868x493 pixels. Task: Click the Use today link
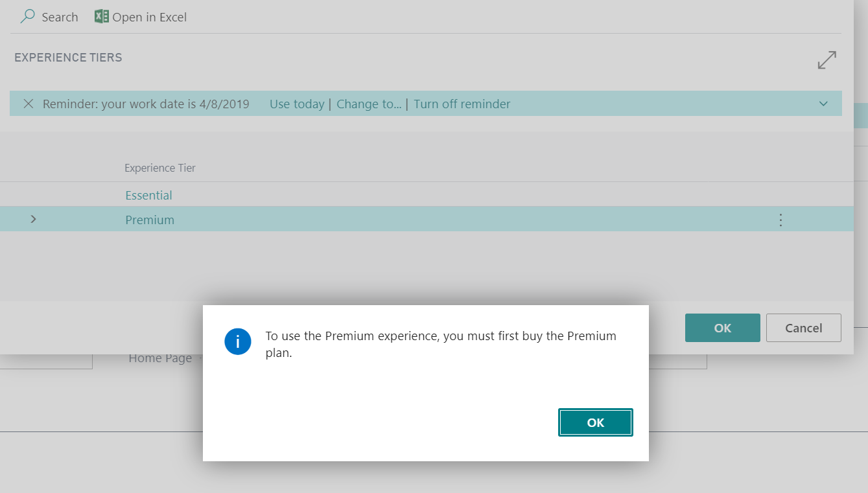tap(297, 104)
